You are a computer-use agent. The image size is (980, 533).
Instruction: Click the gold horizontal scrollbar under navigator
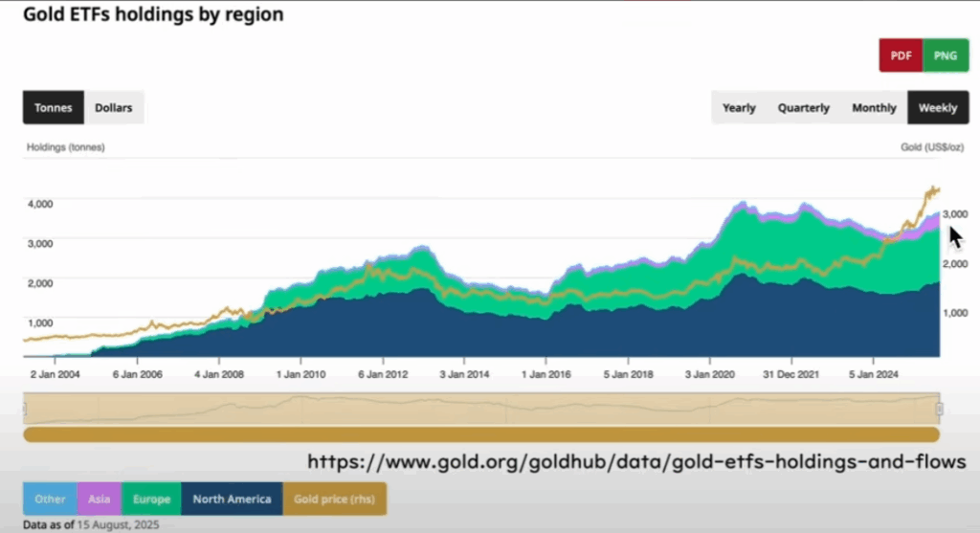coord(479,434)
